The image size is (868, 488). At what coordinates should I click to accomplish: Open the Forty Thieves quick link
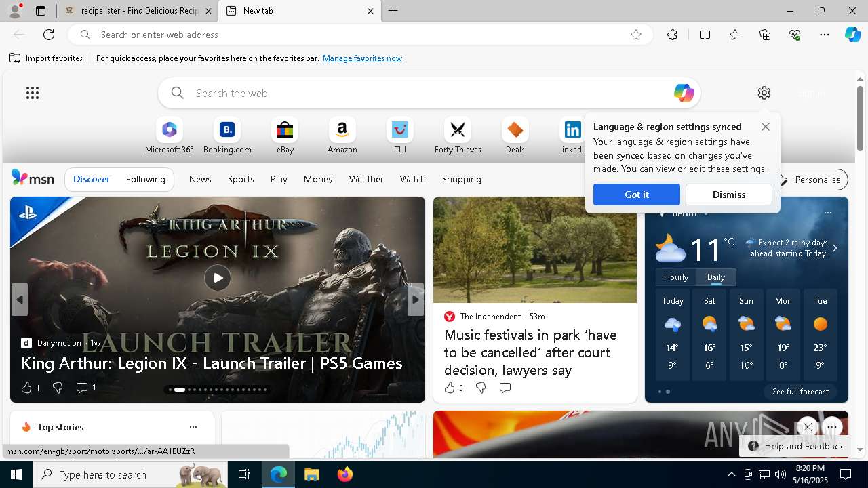point(458,136)
